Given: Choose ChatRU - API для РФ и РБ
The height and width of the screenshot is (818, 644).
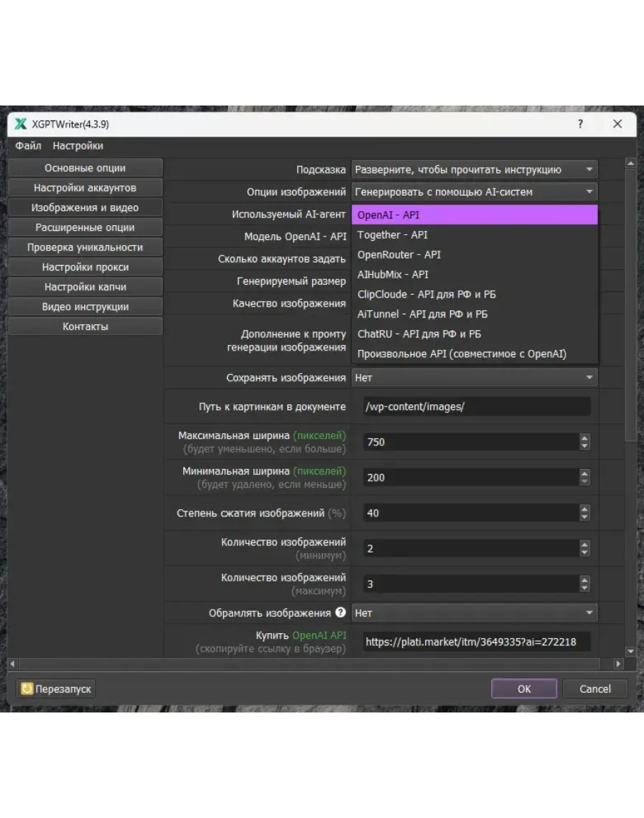Looking at the screenshot, I should click(475, 334).
